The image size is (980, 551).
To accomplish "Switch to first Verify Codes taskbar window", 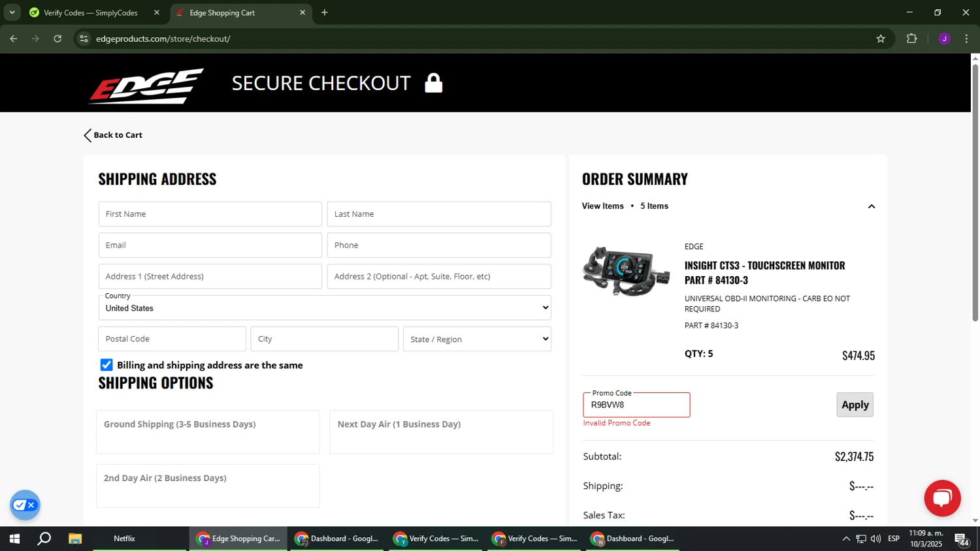I will [x=436, y=539].
